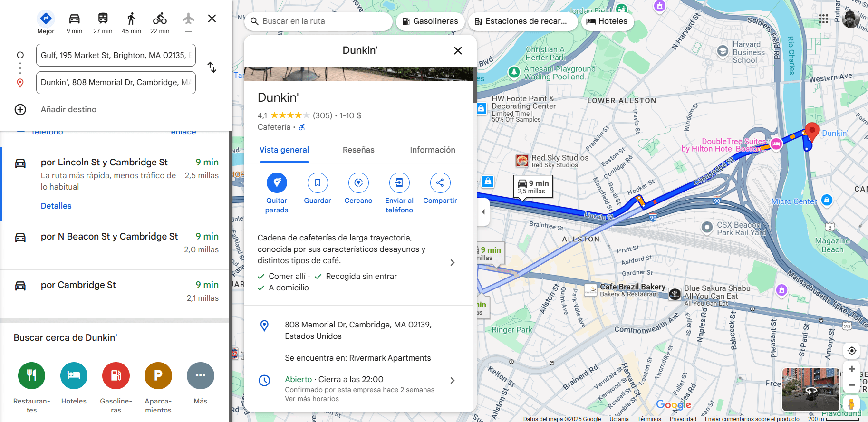Open the Google apps grid

tap(823, 19)
